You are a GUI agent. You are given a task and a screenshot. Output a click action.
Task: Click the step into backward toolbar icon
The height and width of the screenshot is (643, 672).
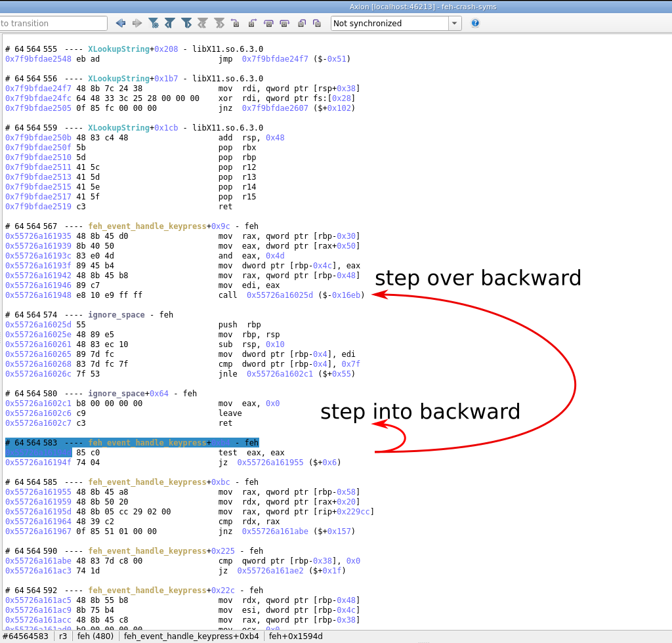[x=236, y=23]
